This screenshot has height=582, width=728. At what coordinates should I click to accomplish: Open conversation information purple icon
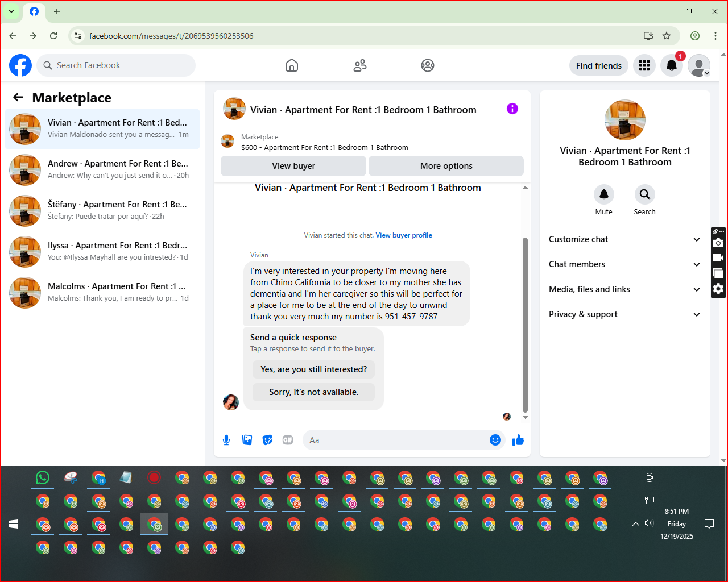[512, 109]
